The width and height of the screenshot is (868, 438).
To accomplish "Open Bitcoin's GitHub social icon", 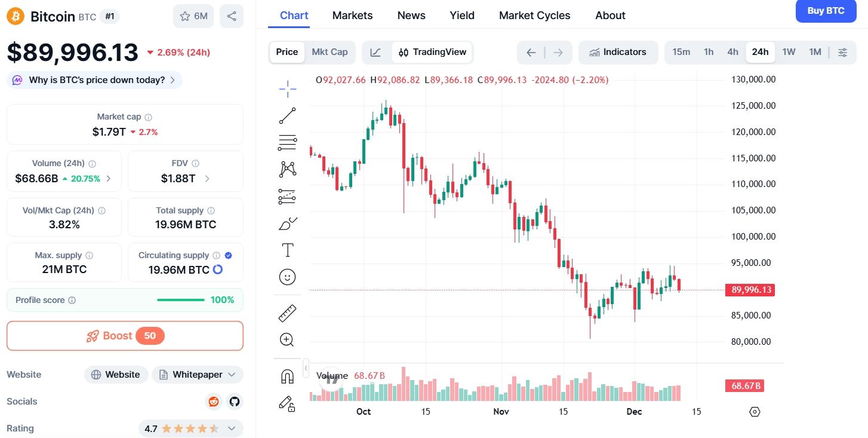I will (x=235, y=402).
